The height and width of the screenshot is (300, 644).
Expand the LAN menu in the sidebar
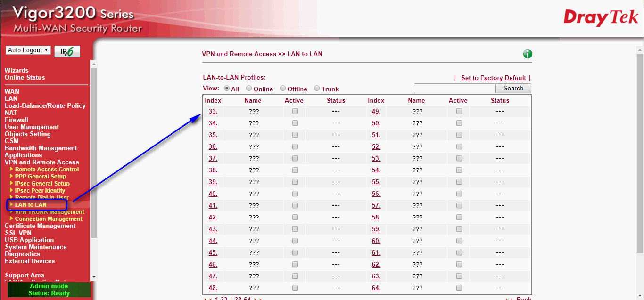point(11,99)
